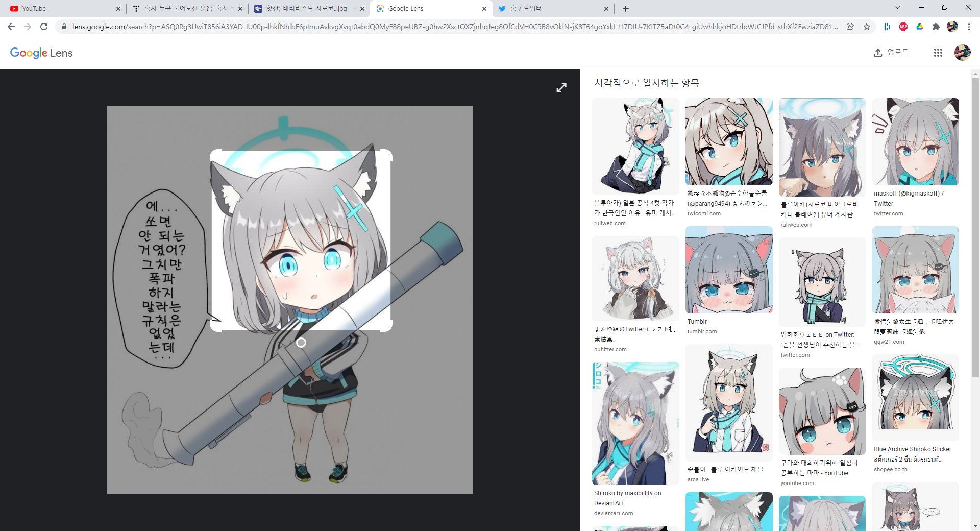Image resolution: width=980 pixels, height=531 pixels.
Task: Click the bottom-right crop corner handle
Action: click(x=385, y=325)
